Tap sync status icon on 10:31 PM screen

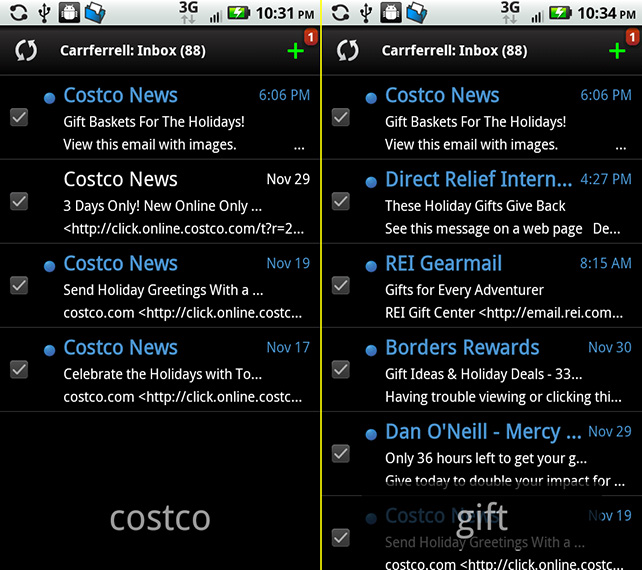[19, 12]
